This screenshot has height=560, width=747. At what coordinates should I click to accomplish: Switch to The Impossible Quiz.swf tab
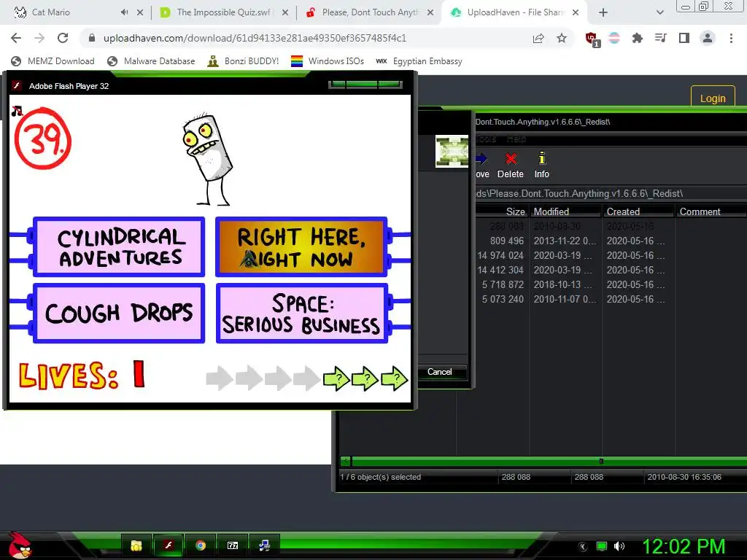223,12
